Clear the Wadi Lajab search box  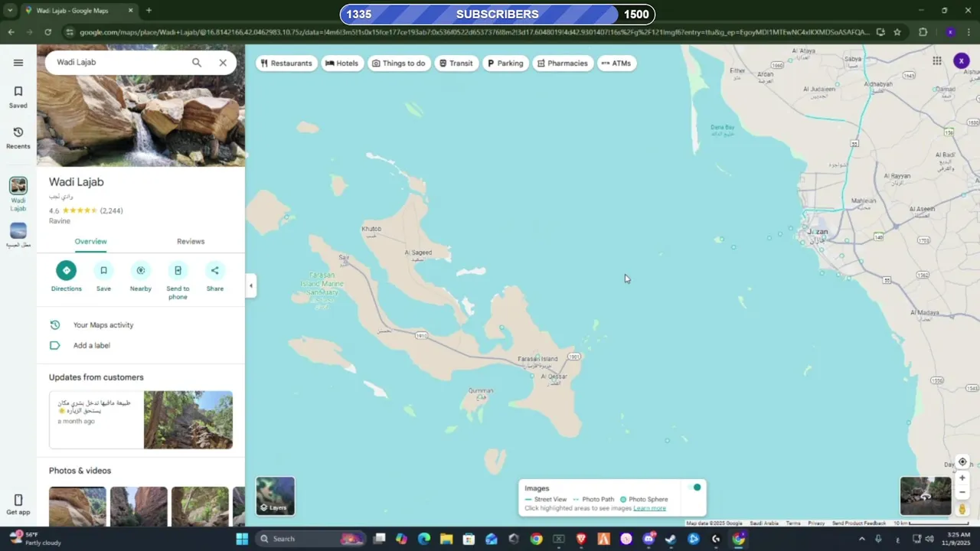[x=223, y=63]
